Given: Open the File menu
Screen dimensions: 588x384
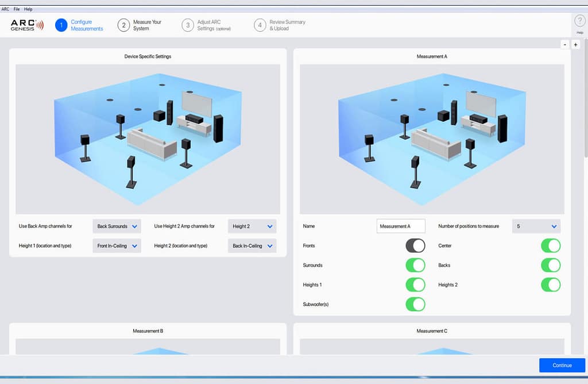Looking at the screenshot, I should pos(16,9).
